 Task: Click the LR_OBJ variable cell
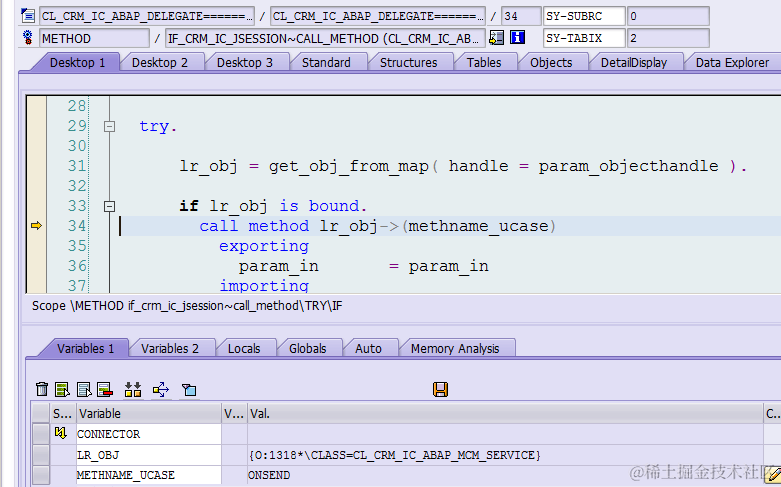click(148, 455)
